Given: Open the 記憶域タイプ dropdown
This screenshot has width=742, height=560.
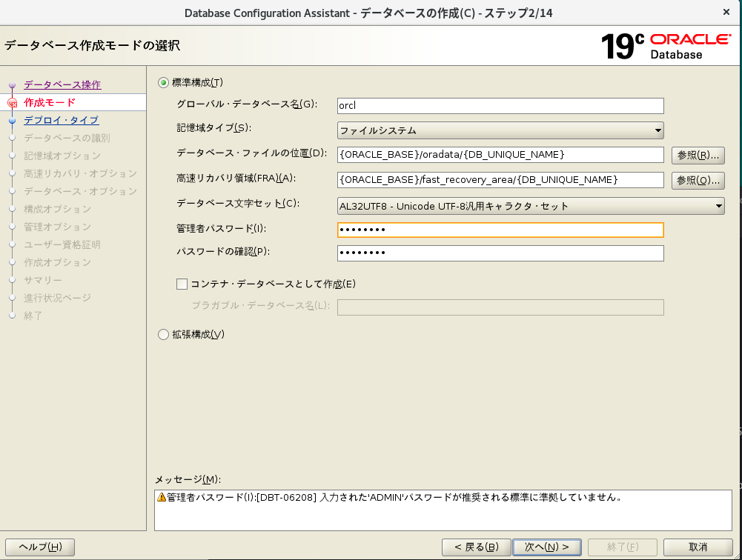Looking at the screenshot, I should pos(500,131).
